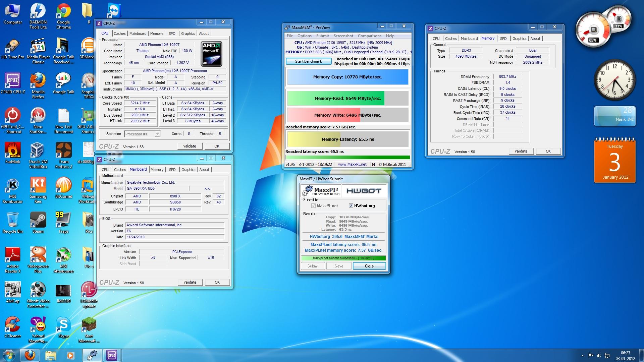The width and height of the screenshot is (644, 362).
Task: Open DAEMON Tools Lite shortcut
Action: pyautogui.click(x=38, y=16)
